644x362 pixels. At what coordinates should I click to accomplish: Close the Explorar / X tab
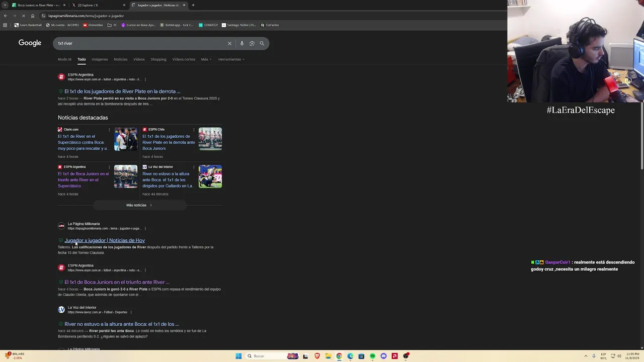pos(124,5)
